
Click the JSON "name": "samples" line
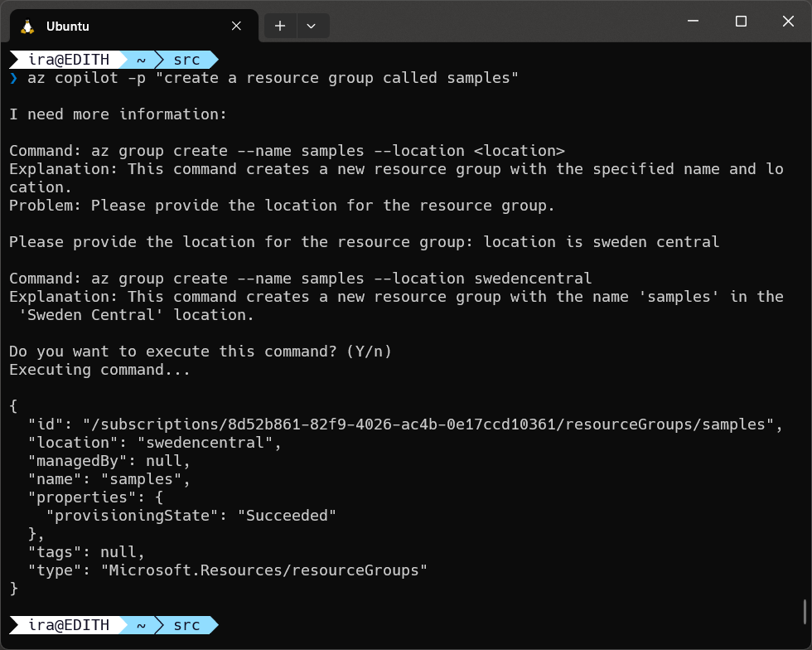click(x=109, y=479)
